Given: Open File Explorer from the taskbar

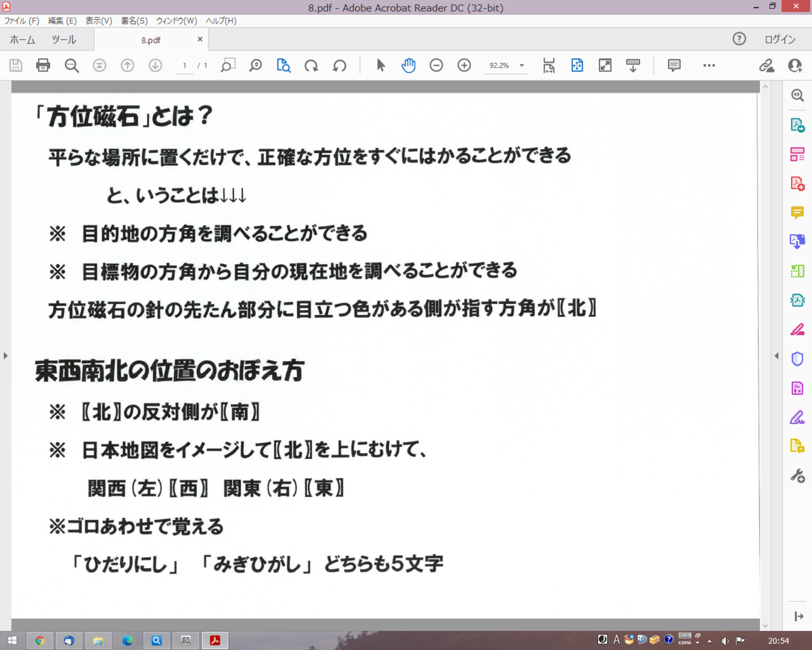Looking at the screenshot, I should [97, 640].
